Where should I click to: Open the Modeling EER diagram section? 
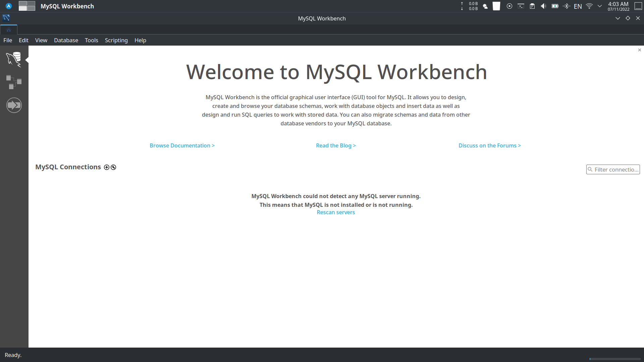point(14,82)
